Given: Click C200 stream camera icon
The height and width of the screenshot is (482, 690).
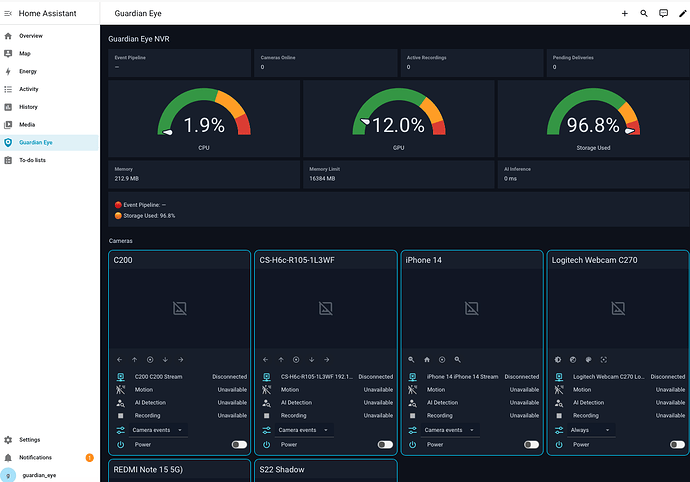Looking at the screenshot, I should click(121, 377).
